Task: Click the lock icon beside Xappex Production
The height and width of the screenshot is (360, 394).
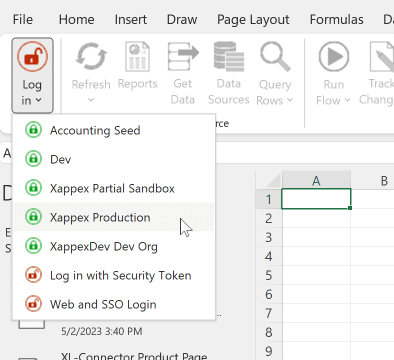Action: tap(33, 216)
